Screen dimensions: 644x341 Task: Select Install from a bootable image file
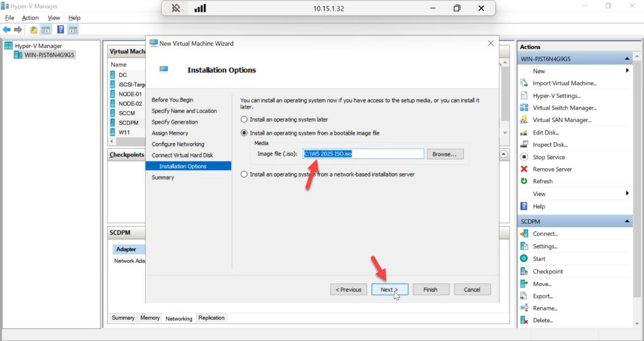(244, 133)
